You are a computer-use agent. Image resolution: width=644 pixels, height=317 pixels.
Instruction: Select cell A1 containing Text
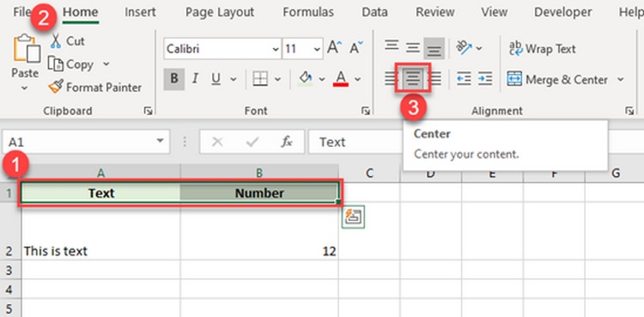(x=101, y=192)
